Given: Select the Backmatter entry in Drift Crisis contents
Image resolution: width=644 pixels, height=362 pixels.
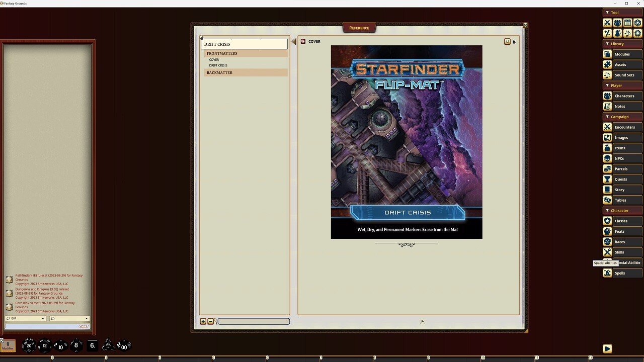Looking at the screenshot, I should point(219,72).
